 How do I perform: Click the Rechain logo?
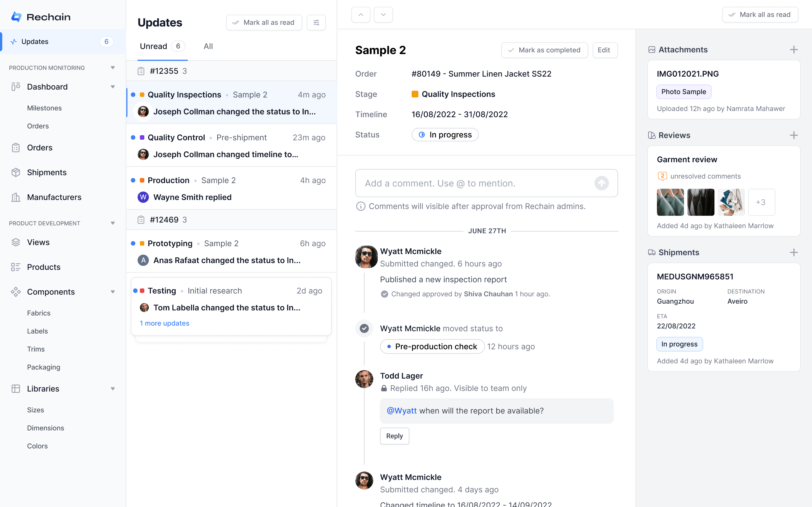(16, 17)
